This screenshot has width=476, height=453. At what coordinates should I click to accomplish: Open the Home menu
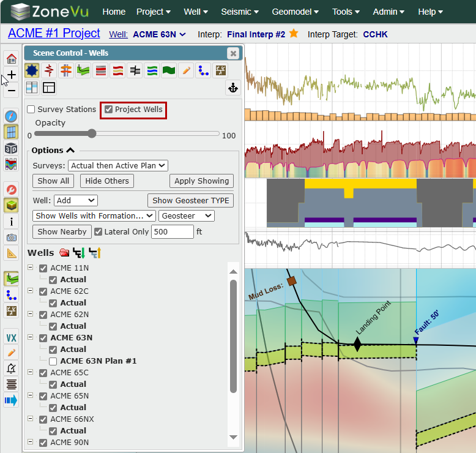(x=114, y=12)
